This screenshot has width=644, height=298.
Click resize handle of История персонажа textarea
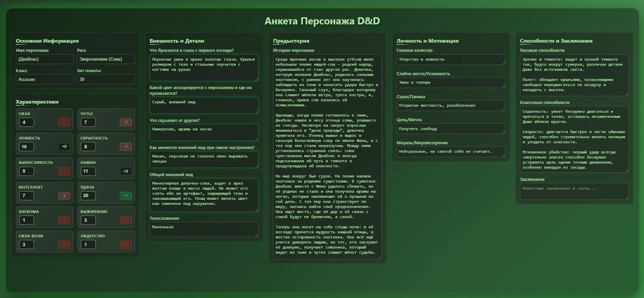380,257
